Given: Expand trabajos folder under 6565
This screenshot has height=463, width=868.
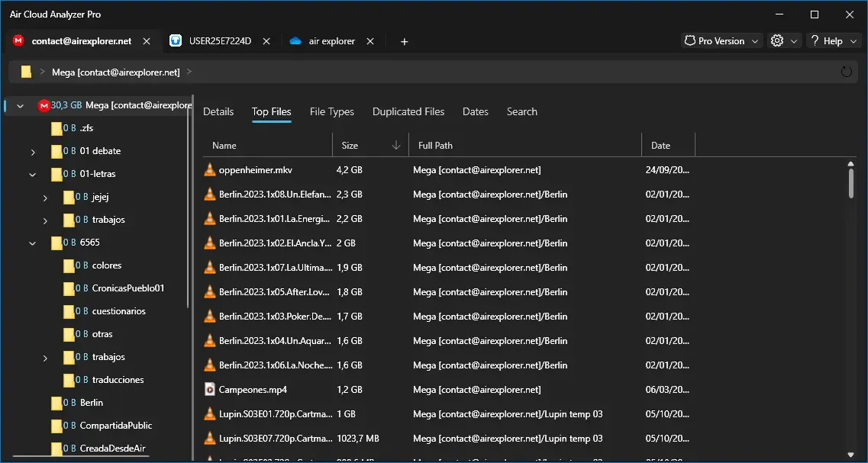Looking at the screenshot, I should coord(45,358).
